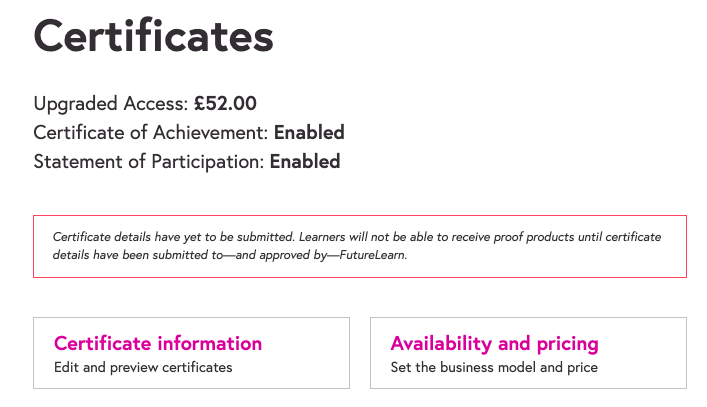Open the Availability and pricing link
The width and height of the screenshot is (707, 407).
pos(494,343)
